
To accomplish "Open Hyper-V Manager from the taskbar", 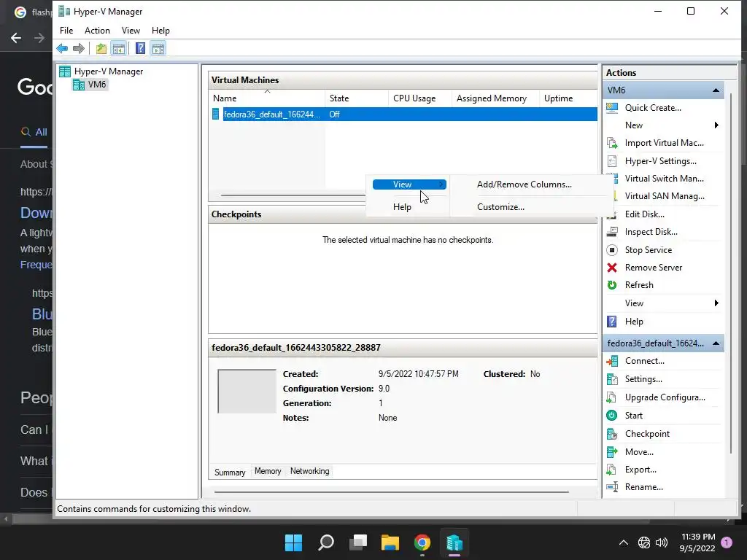I will 454,542.
